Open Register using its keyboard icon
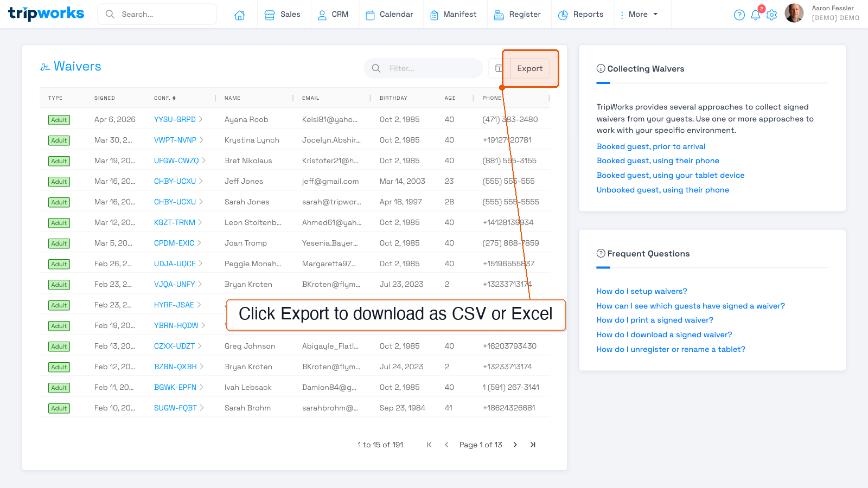The image size is (868, 488). [500, 15]
